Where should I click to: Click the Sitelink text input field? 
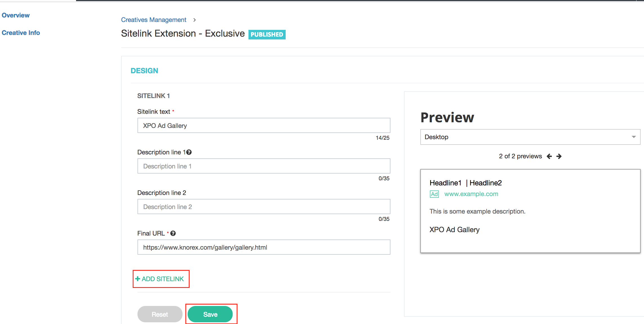264,126
